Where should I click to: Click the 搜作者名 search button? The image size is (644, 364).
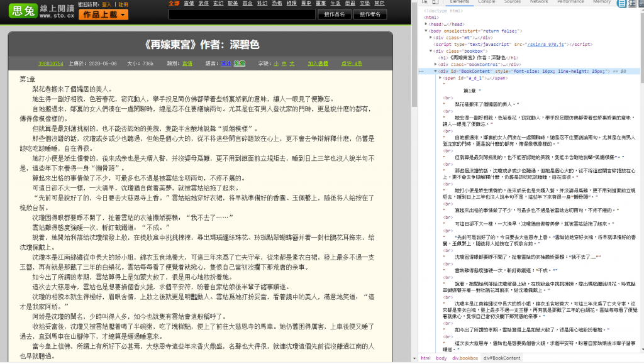click(x=370, y=14)
